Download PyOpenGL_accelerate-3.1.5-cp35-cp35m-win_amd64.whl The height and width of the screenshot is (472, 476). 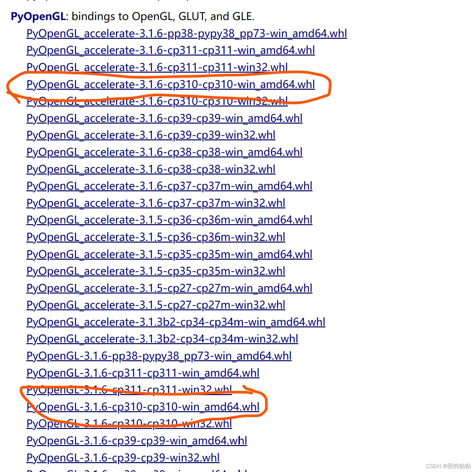(169, 254)
